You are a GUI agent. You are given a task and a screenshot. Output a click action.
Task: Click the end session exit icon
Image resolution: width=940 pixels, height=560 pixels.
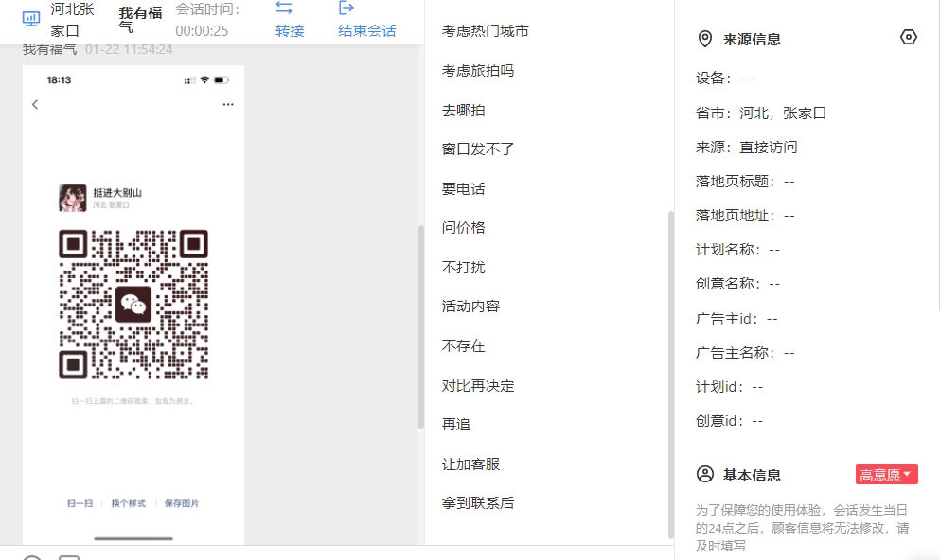click(346, 8)
